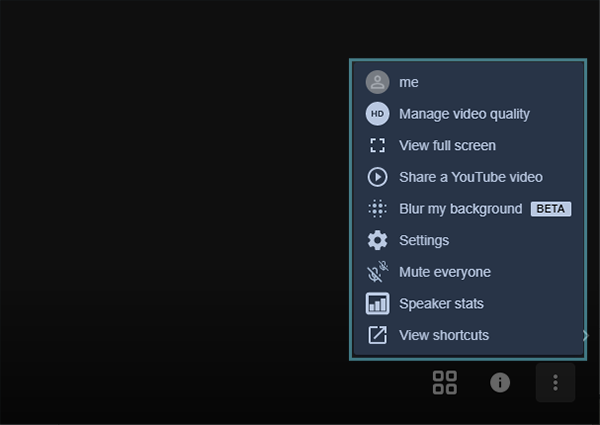
Task: Click the full screen corners icon
Action: [x=377, y=145]
